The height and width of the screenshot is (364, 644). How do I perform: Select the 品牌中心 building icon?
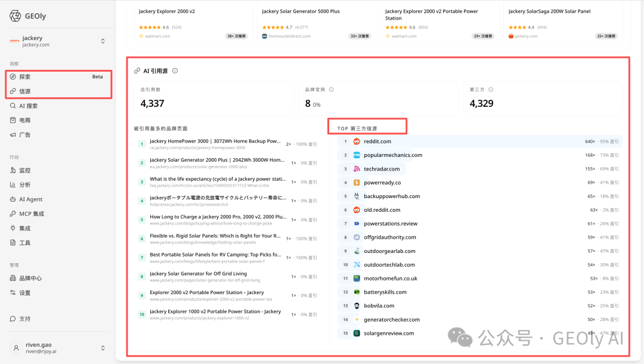point(13,278)
